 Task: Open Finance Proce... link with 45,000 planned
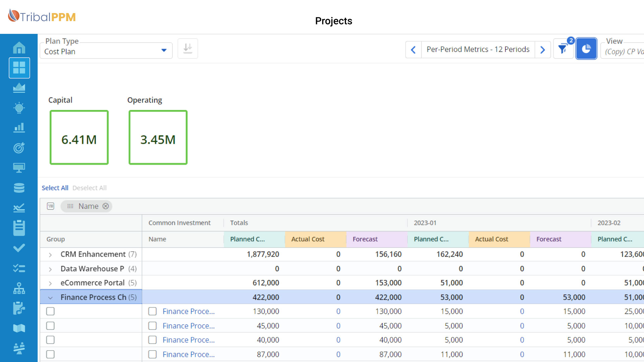click(x=189, y=326)
